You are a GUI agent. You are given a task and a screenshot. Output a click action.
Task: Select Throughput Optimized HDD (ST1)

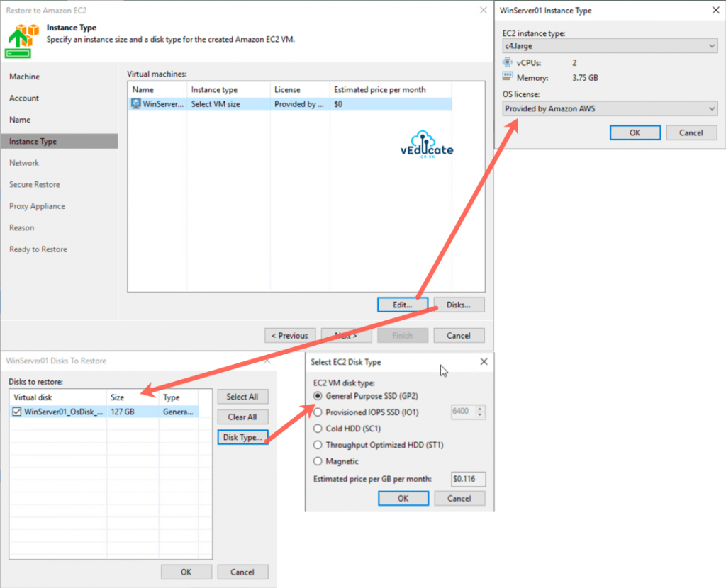pyautogui.click(x=318, y=443)
